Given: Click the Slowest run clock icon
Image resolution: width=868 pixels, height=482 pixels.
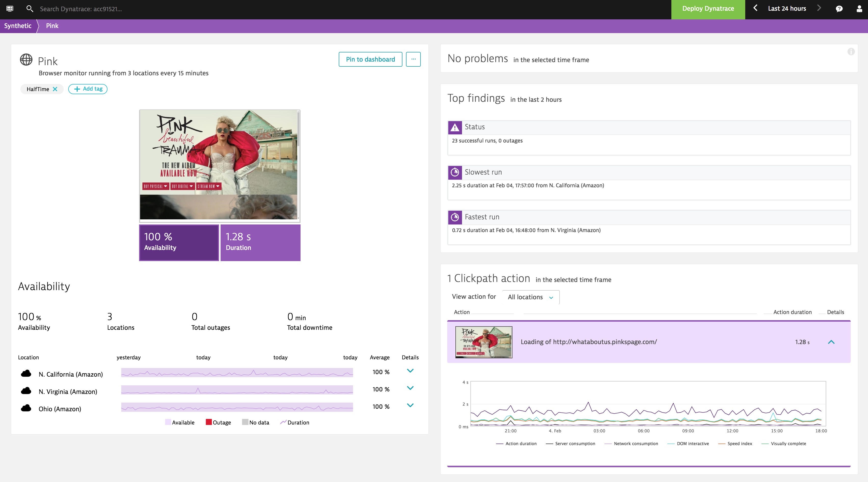Looking at the screenshot, I should (x=455, y=172).
